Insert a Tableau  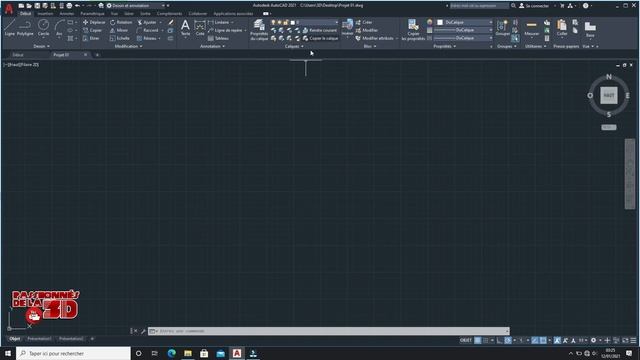point(218,38)
